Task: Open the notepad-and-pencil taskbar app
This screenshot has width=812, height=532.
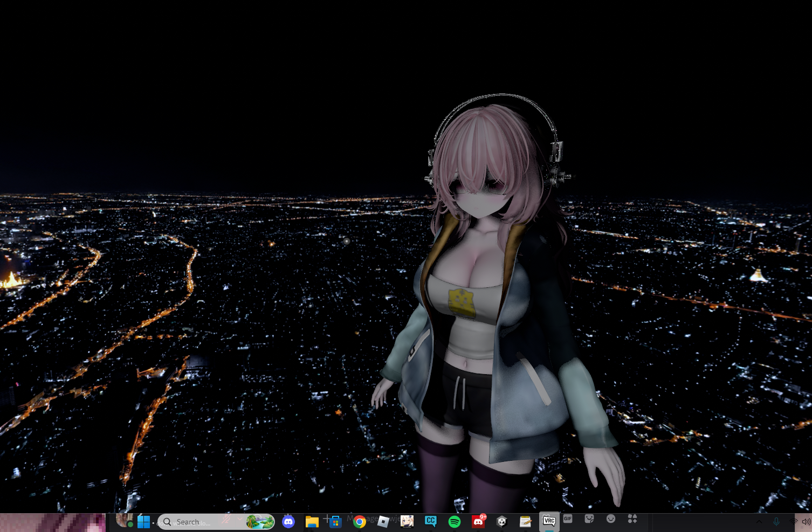Action: (x=526, y=522)
